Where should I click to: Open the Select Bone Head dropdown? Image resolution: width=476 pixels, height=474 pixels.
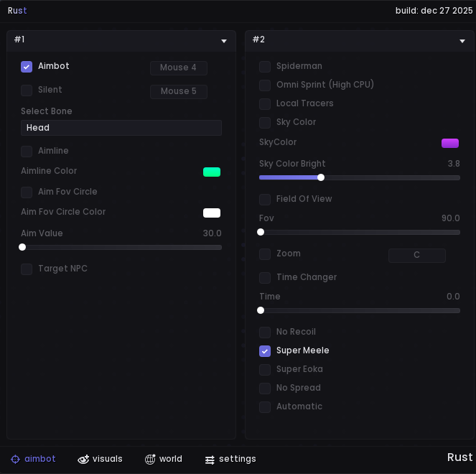pos(121,128)
